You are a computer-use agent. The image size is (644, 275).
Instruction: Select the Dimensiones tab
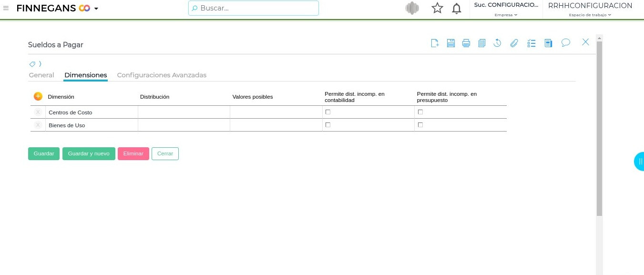tap(86, 75)
